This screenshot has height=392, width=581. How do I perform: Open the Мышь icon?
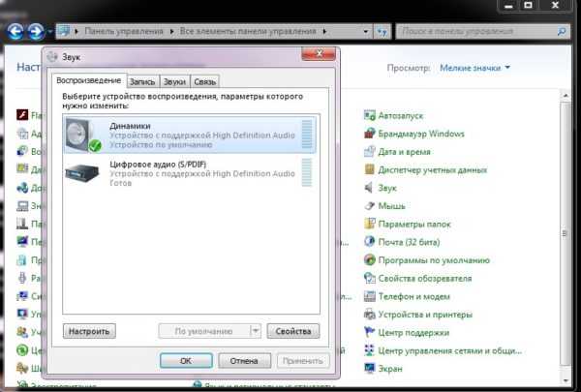click(x=370, y=205)
